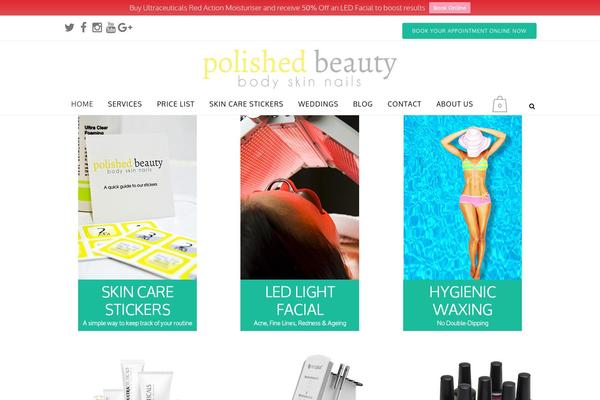The image size is (600, 400).
Task: Click Book Online in red banner
Action: click(x=450, y=8)
